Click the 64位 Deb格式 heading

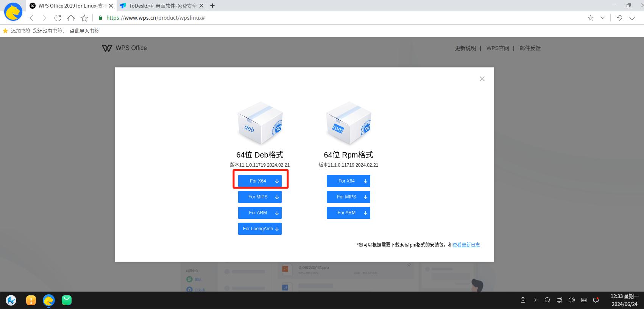click(x=260, y=155)
